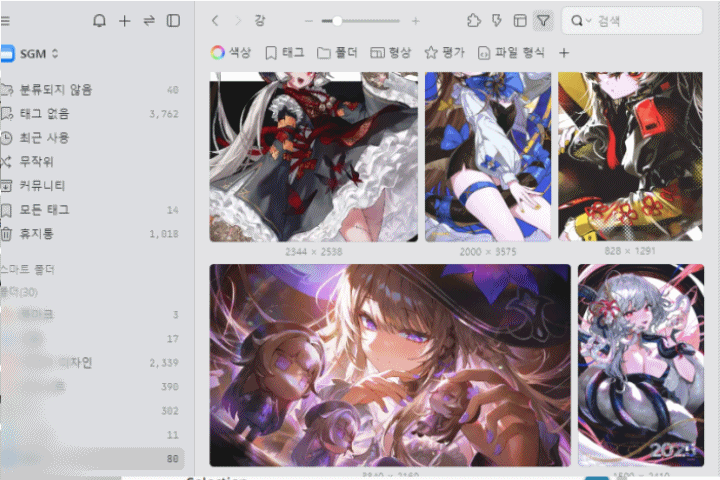The height and width of the screenshot is (480, 720).
Task: Select 모든 태그 in sidebar
Action: coord(44,210)
